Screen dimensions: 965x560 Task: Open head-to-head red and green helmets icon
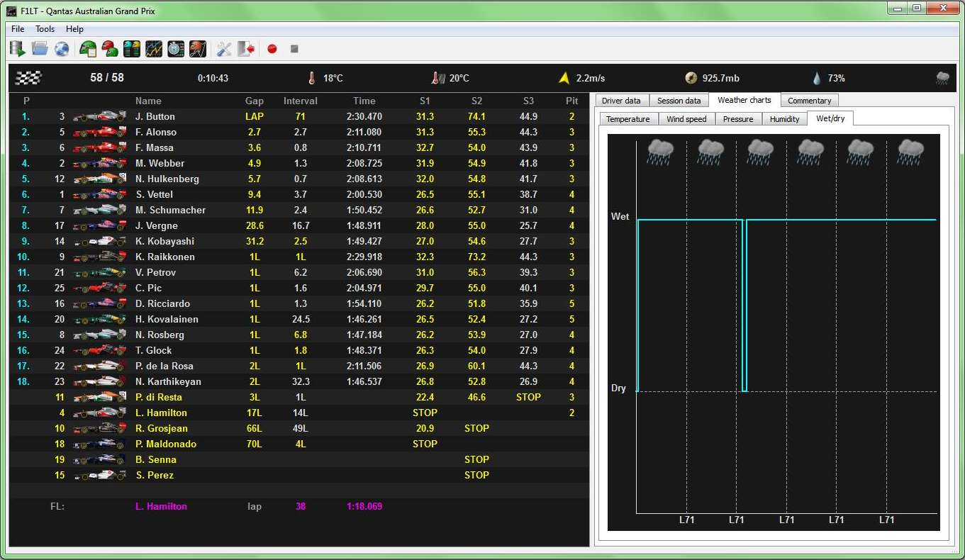coord(110,49)
